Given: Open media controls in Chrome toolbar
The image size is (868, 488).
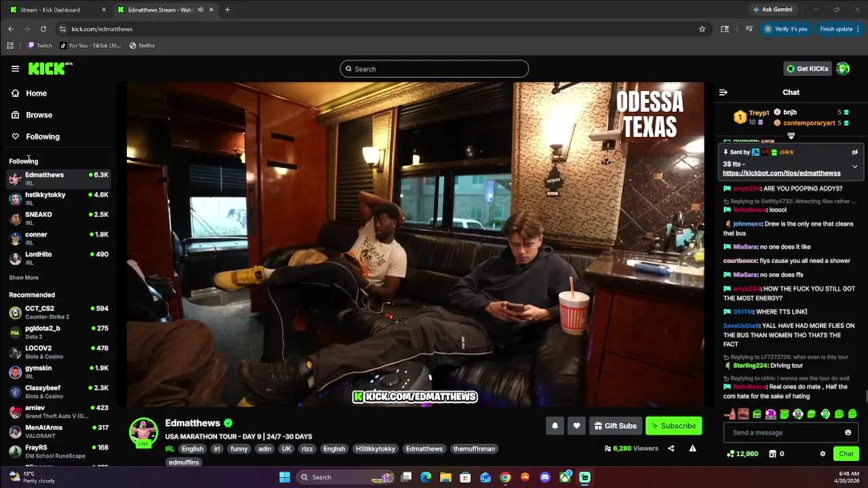Looking at the screenshot, I should (749, 29).
